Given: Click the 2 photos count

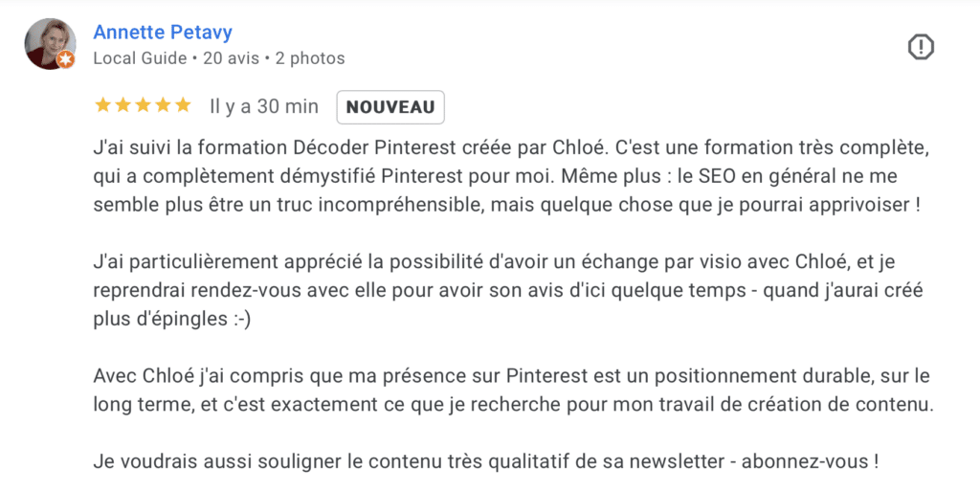Looking at the screenshot, I should 310,58.
